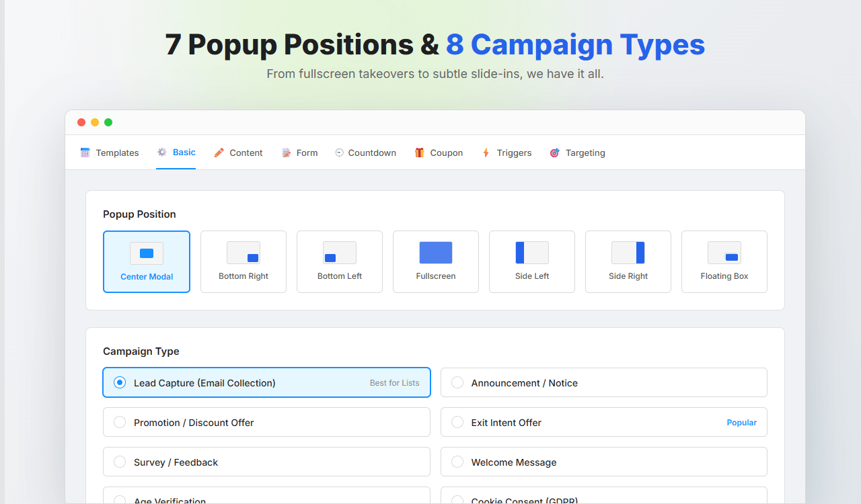
Task: Open the Coupon tab
Action: point(439,153)
